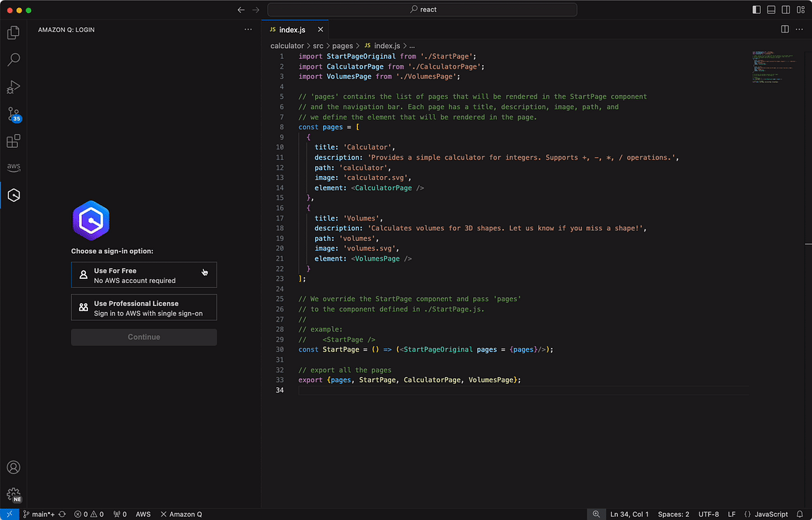This screenshot has height=520, width=812.
Task: Open the AWS Toolkit icon
Action: click(14, 167)
